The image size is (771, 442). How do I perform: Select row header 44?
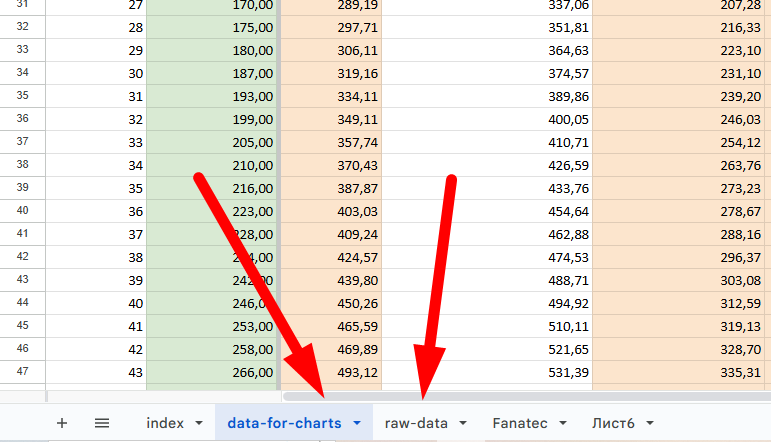pos(23,303)
